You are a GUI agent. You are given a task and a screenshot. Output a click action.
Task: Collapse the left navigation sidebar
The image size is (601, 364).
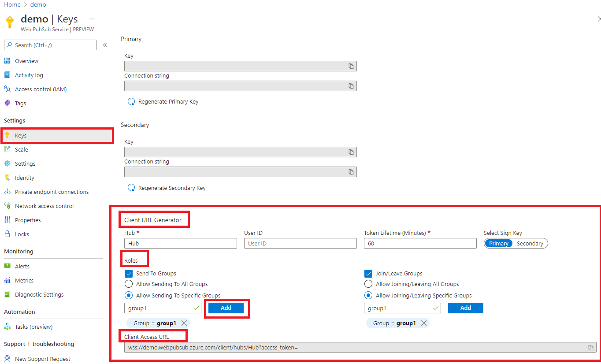(105, 45)
